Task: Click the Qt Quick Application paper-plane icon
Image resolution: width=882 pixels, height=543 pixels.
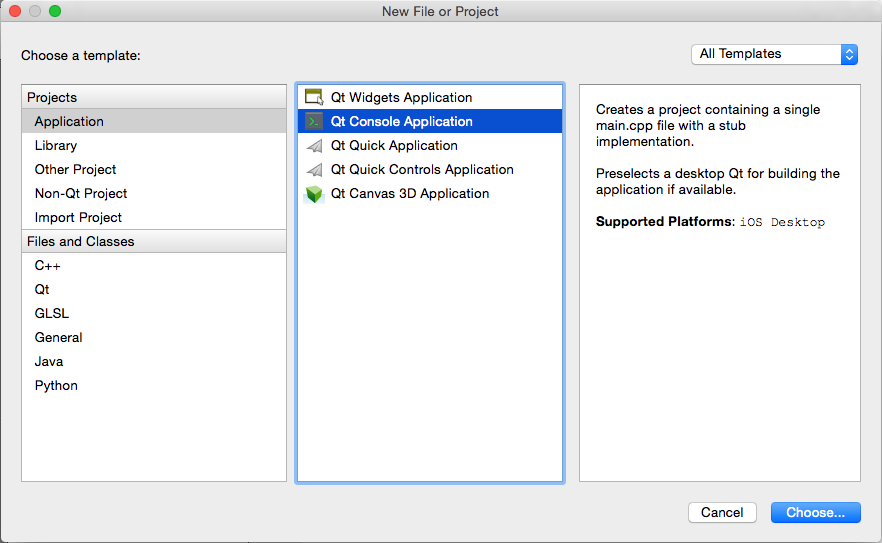Action: point(314,146)
